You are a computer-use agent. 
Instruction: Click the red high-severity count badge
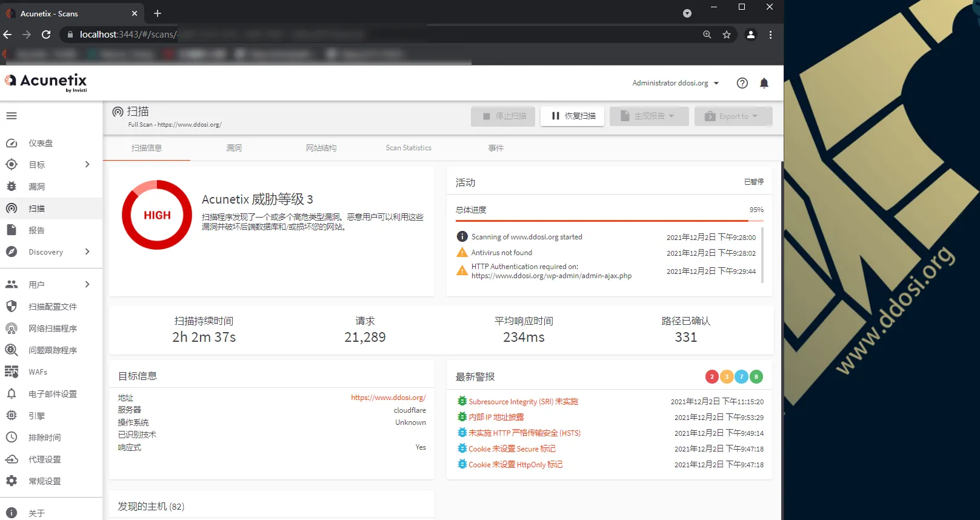712,376
